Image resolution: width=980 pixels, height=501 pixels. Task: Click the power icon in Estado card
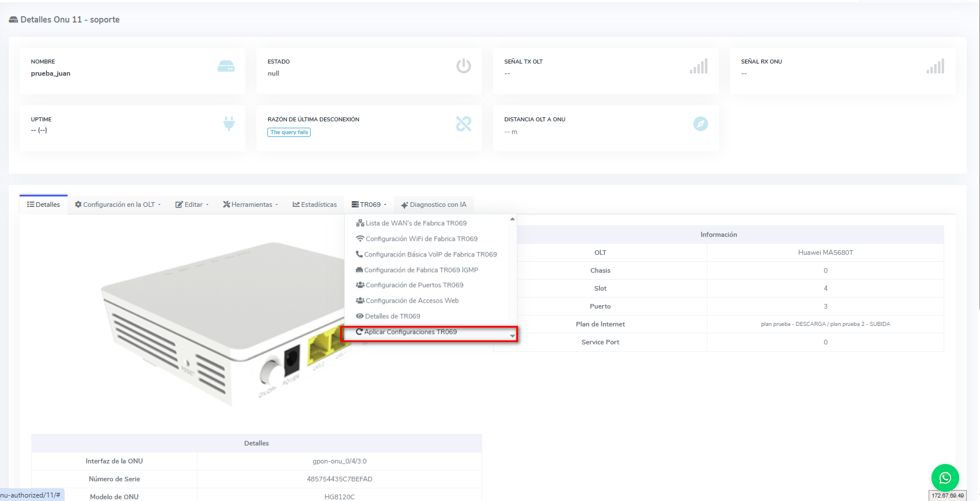click(x=463, y=66)
